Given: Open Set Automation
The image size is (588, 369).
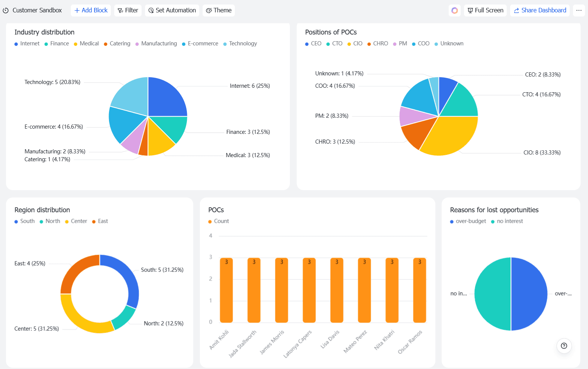Looking at the screenshot, I should click(172, 10).
